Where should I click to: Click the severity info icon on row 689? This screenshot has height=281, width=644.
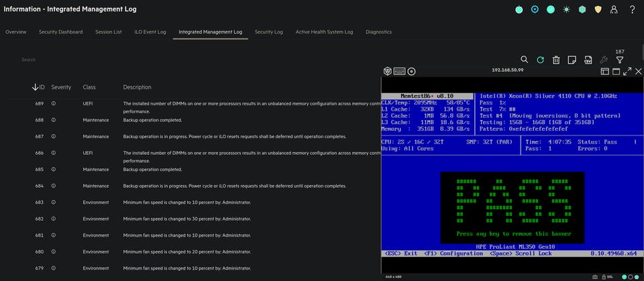[x=54, y=103]
